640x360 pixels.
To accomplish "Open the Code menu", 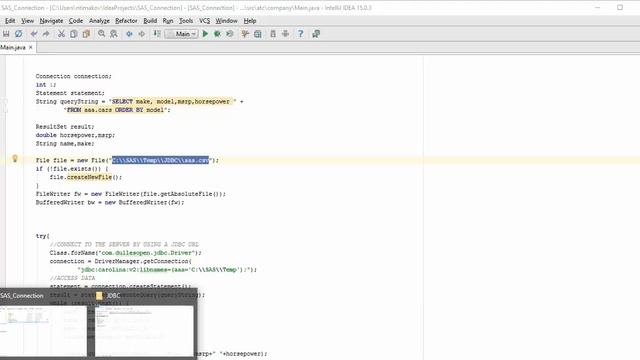I will click(x=76, y=21).
